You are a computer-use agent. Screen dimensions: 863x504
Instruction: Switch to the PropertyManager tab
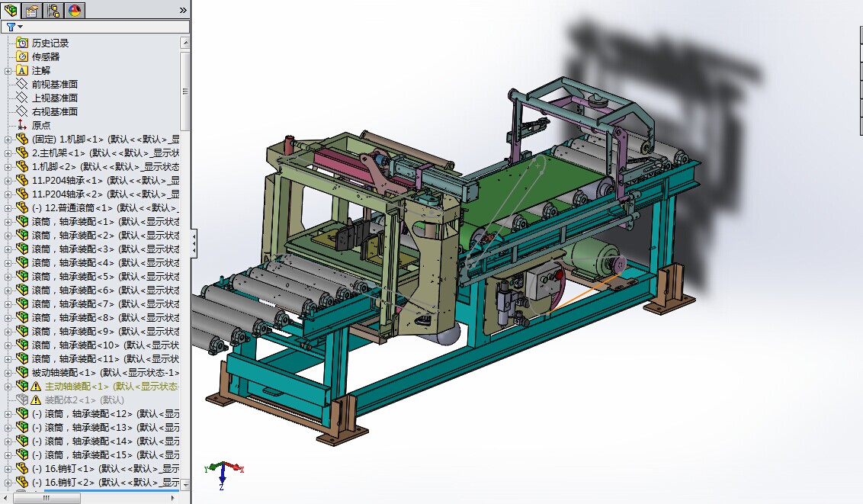coord(32,10)
